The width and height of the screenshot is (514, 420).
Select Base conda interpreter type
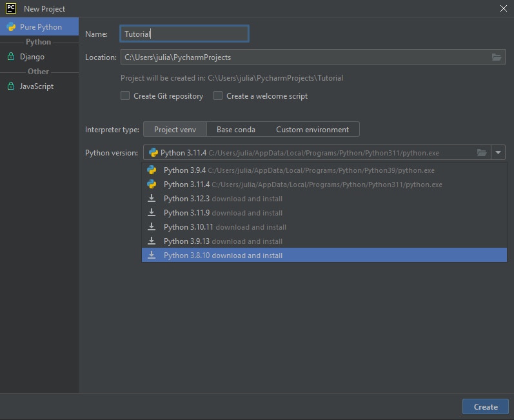[235, 129]
